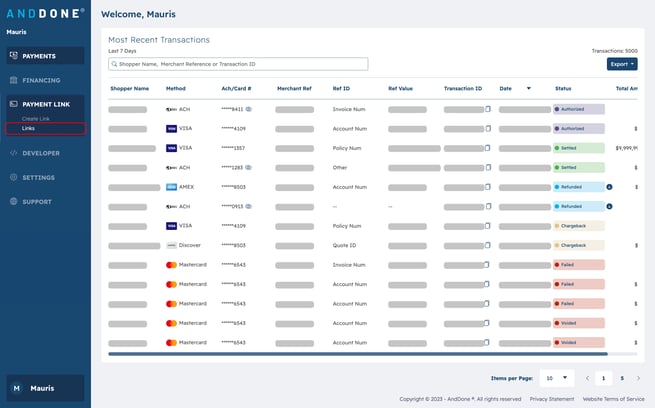Reveal the ACH account number ending 8411
The image size is (655, 408).
(x=249, y=109)
